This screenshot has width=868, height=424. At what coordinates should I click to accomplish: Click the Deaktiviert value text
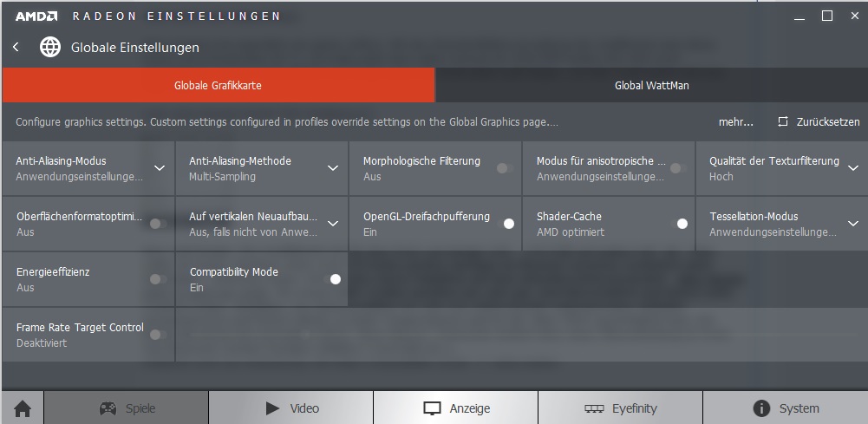(x=42, y=342)
